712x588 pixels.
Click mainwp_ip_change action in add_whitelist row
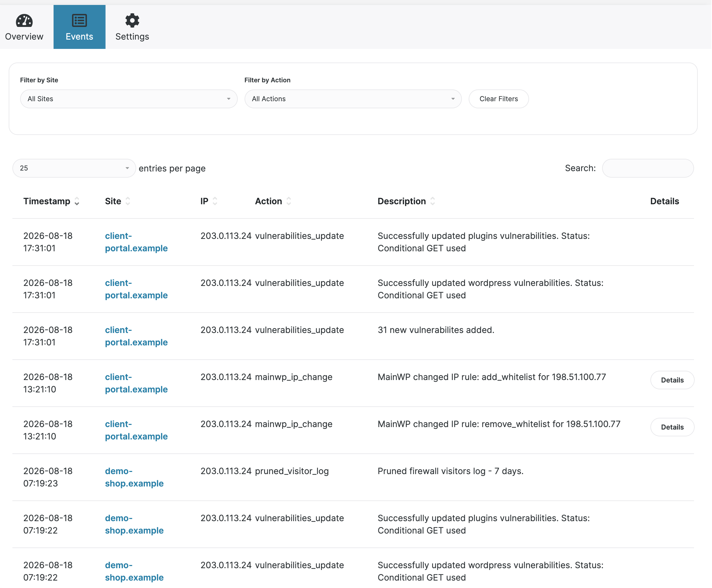(x=294, y=377)
